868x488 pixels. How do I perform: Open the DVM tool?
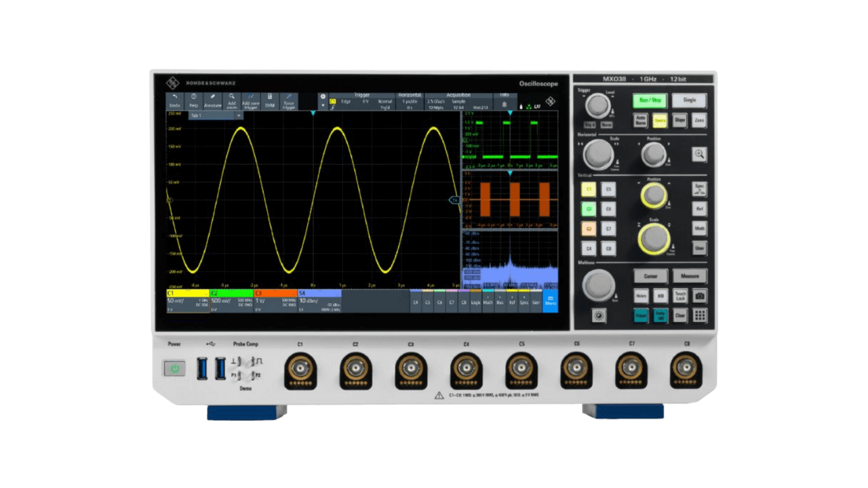tap(270, 100)
